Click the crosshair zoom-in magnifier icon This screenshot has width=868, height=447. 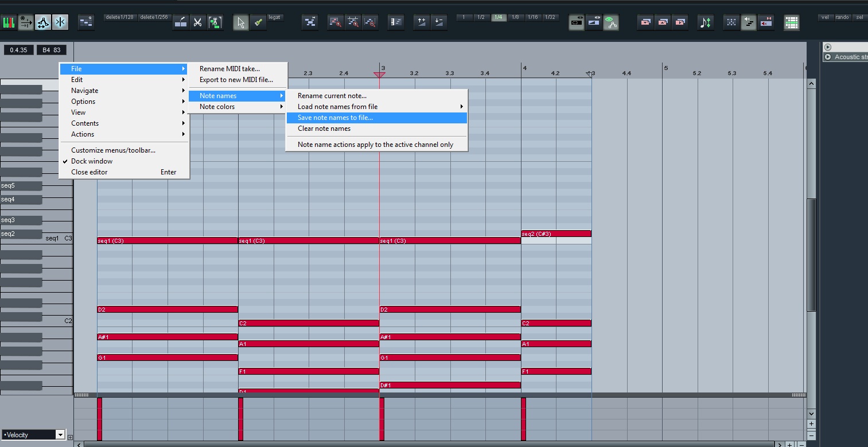353,22
